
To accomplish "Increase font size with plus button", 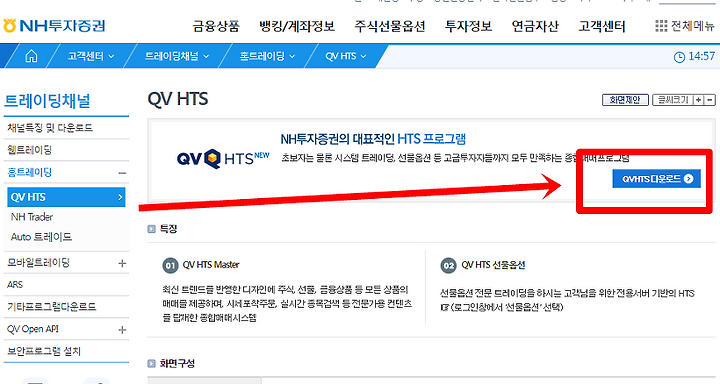I will (699, 100).
